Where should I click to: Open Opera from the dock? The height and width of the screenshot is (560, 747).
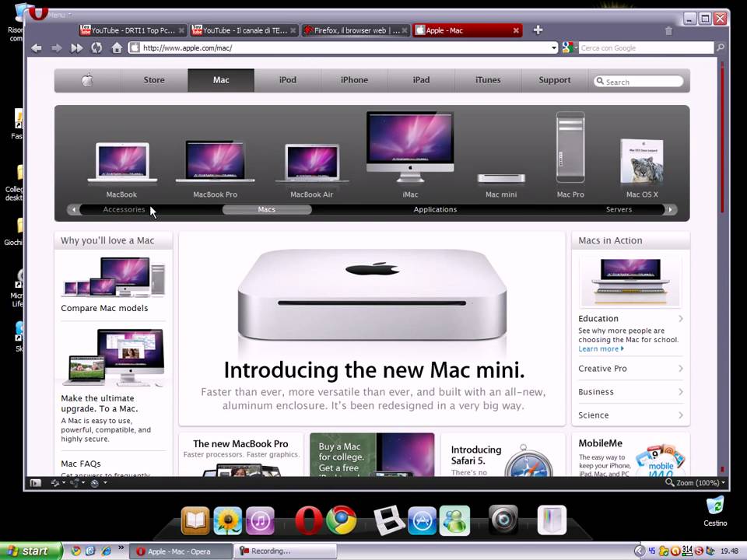[x=308, y=520]
